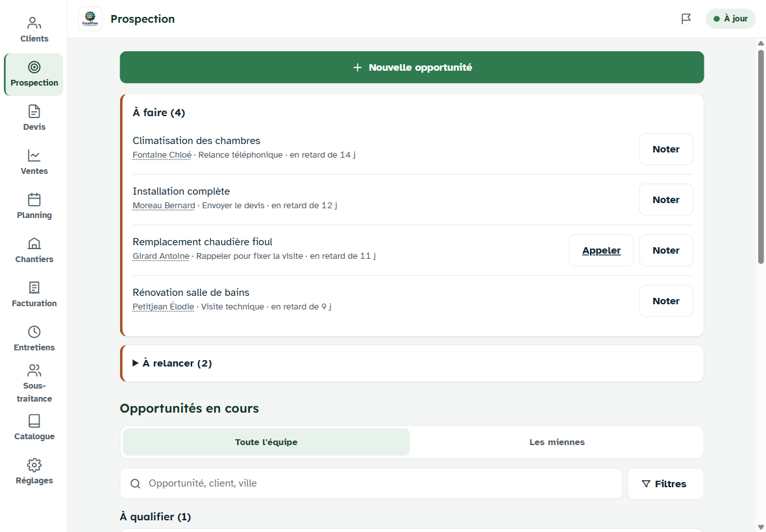Click the Prospection page title

click(143, 19)
